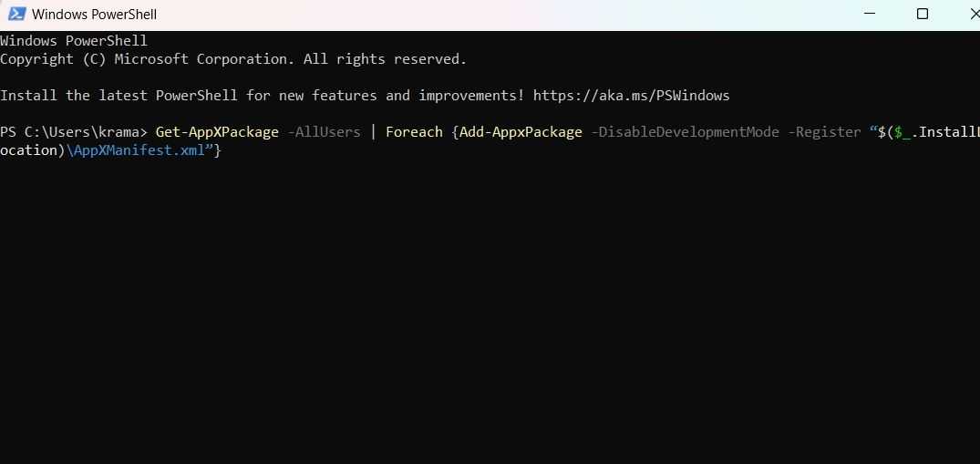Image resolution: width=980 pixels, height=464 pixels.
Task: Click the Get-AppXPackage command text
Action: pos(217,132)
